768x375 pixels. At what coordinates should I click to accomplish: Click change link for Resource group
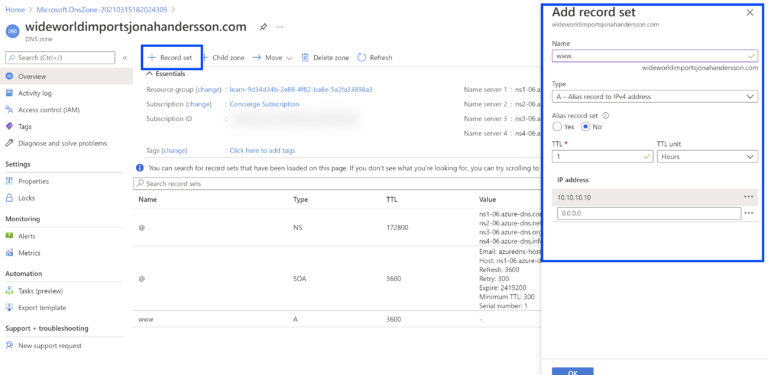pyautogui.click(x=209, y=90)
